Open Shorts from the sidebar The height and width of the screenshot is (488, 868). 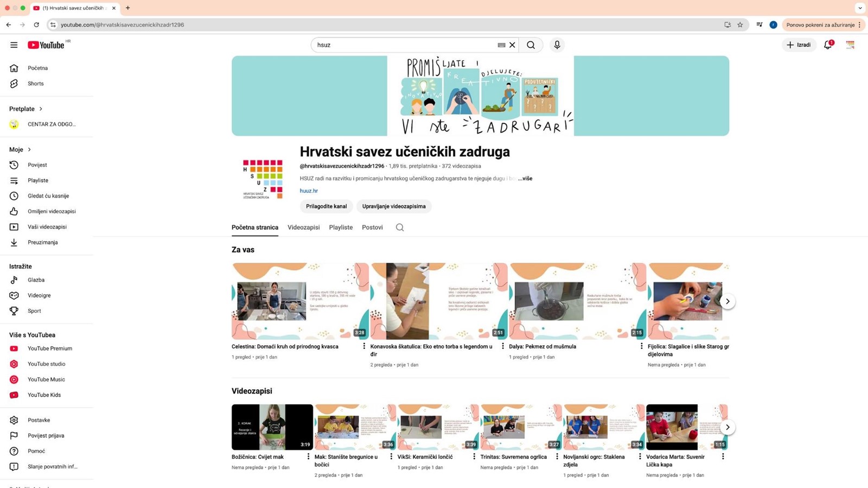[x=36, y=84]
